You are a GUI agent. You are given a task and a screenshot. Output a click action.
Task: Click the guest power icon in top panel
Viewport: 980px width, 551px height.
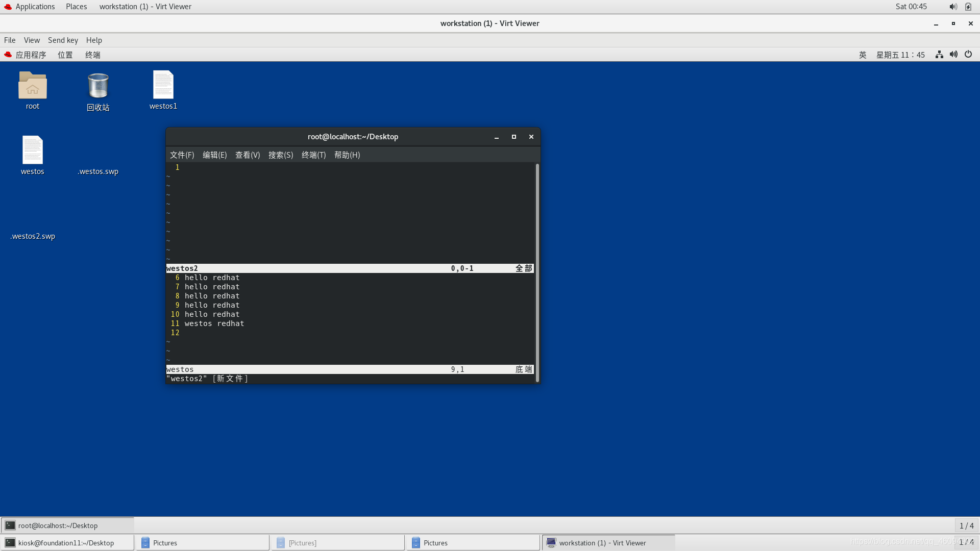[x=968, y=55]
